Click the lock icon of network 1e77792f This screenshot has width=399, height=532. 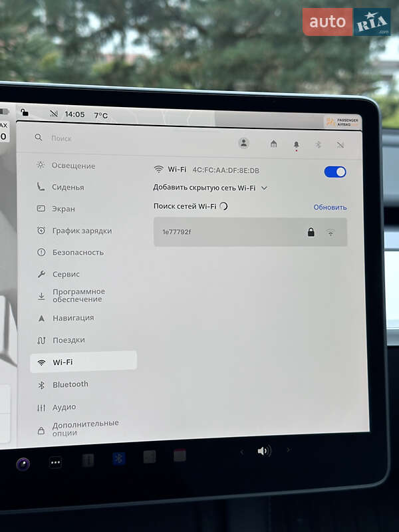[311, 232]
